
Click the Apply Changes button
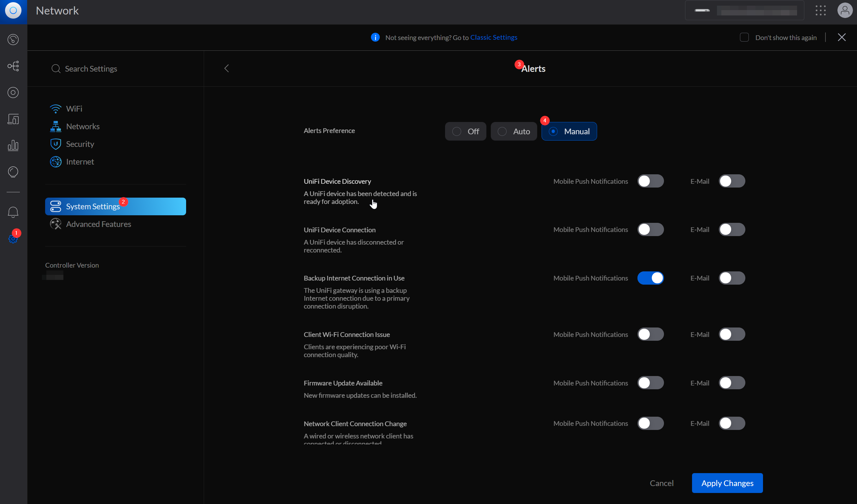click(727, 483)
